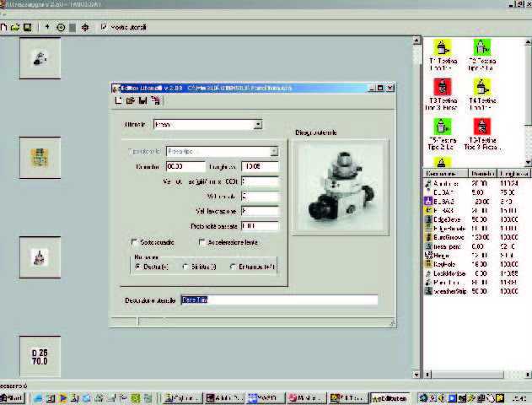The height and width of the screenshot is (405, 532).
Task: Enable the Sottosquadro checkbox
Action: tap(134, 242)
